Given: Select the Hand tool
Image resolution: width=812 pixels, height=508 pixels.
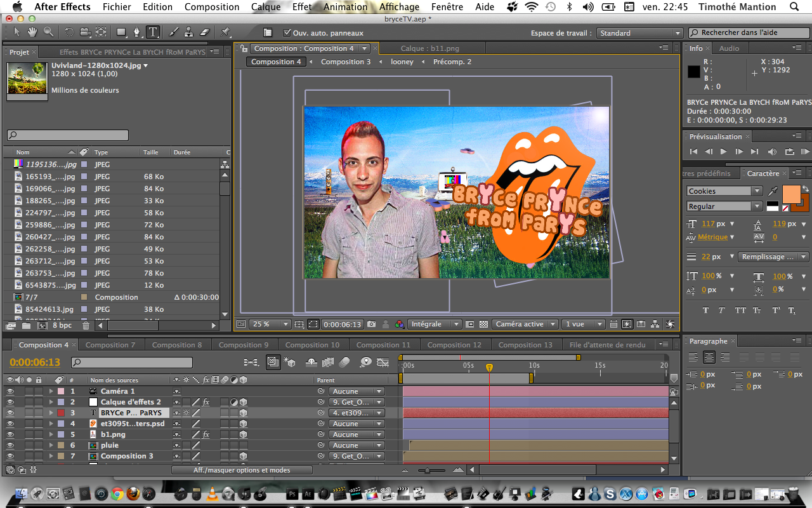Looking at the screenshot, I should point(32,32).
